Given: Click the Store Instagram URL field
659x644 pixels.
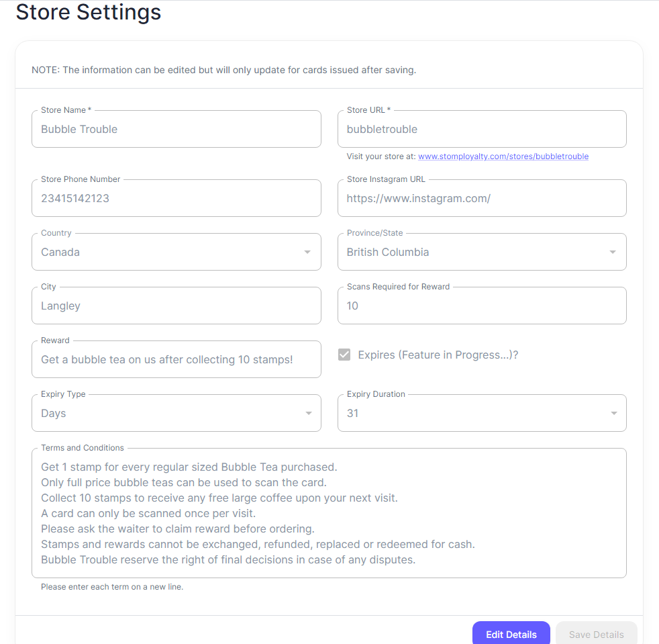Looking at the screenshot, I should pos(481,199).
